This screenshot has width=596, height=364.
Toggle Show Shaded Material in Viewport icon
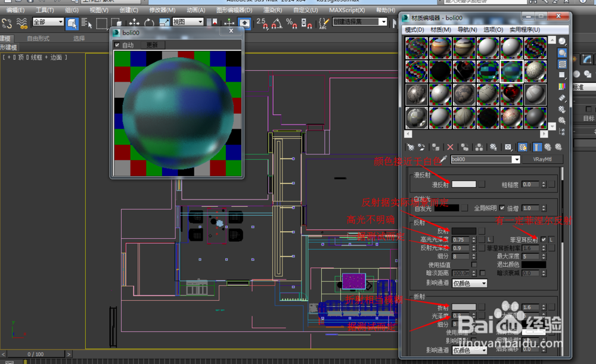coord(523,147)
